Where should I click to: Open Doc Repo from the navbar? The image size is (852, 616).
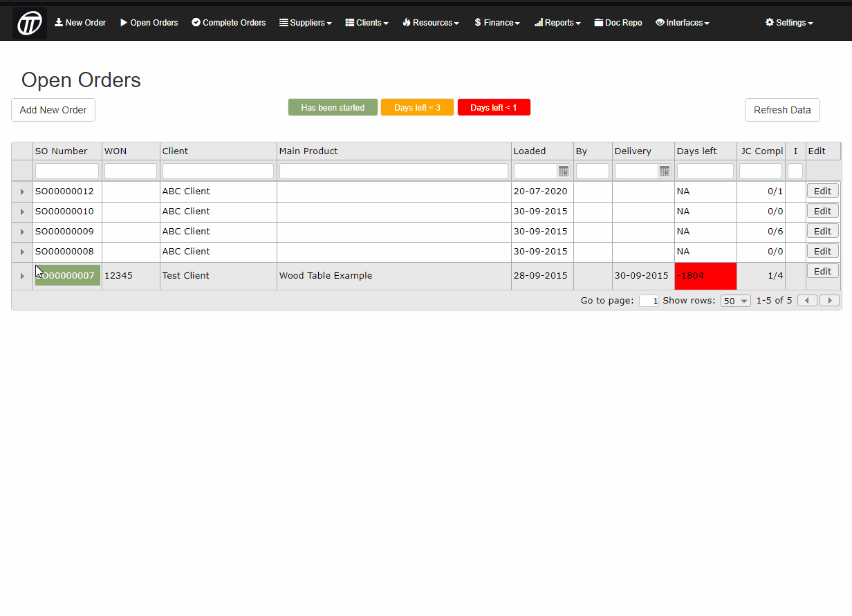click(618, 23)
